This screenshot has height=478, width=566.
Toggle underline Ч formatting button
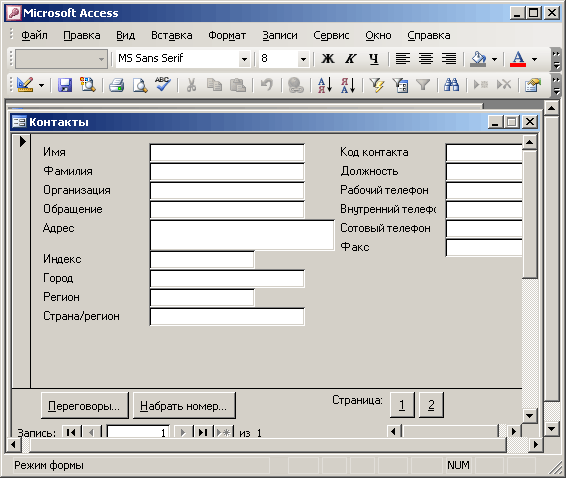pos(374,58)
